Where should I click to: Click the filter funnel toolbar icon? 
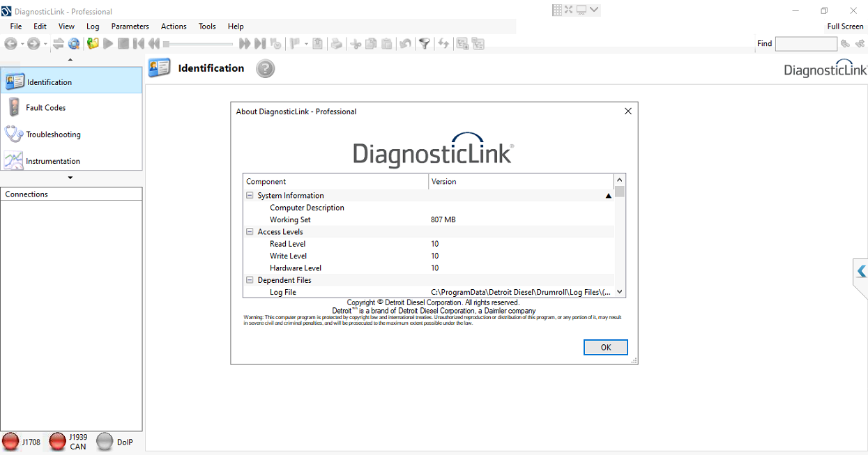coord(425,43)
